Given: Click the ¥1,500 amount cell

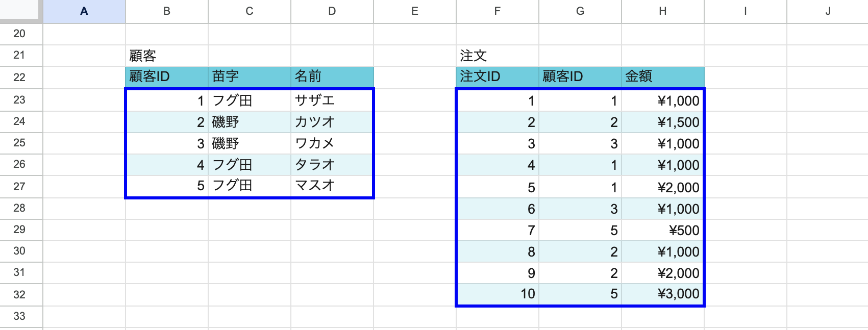Looking at the screenshot, I should pos(662,122).
